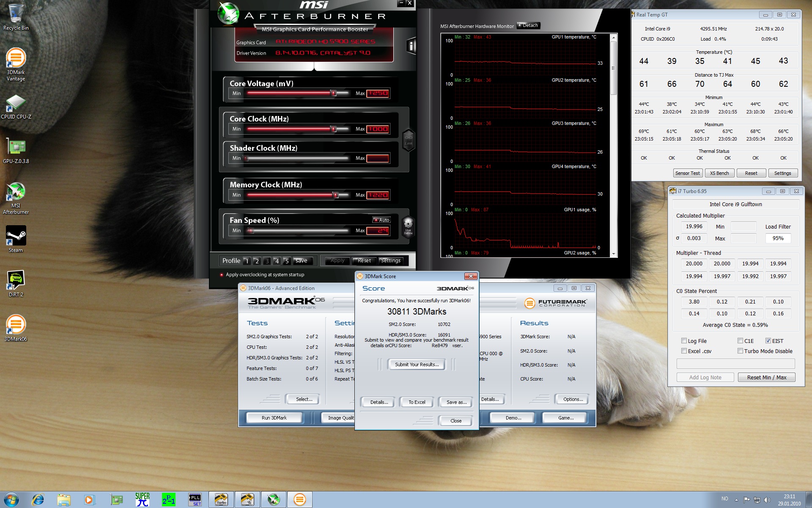Switch to Real Temp taskbar button
This screenshot has height=508, width=812.
coord(247,500)
